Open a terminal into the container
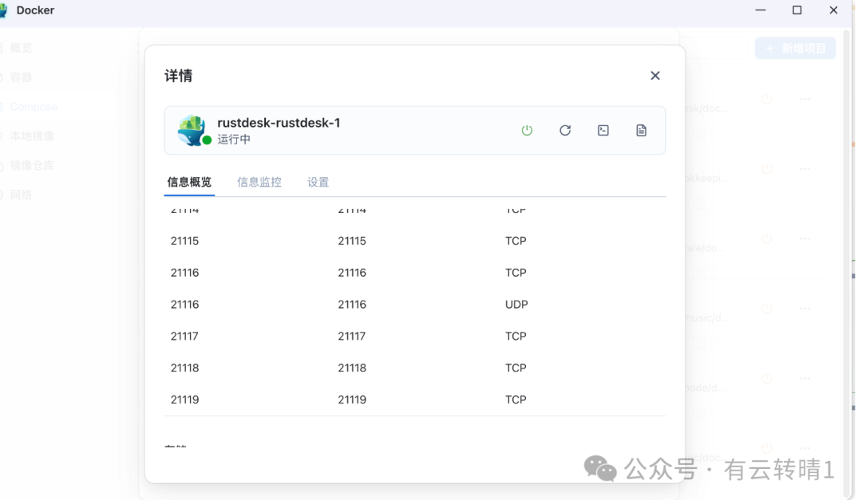The image size is (862, 504). [x=603, y=130]
